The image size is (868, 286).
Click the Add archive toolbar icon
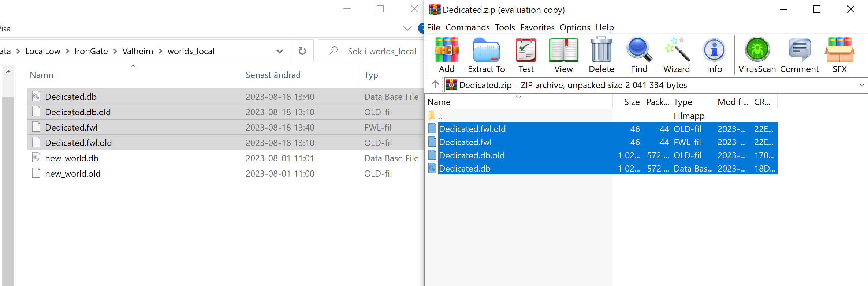[x=447, y=50]
